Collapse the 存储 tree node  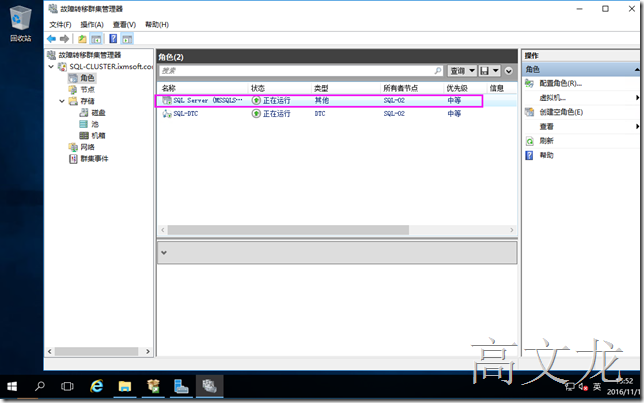[62, 101]
